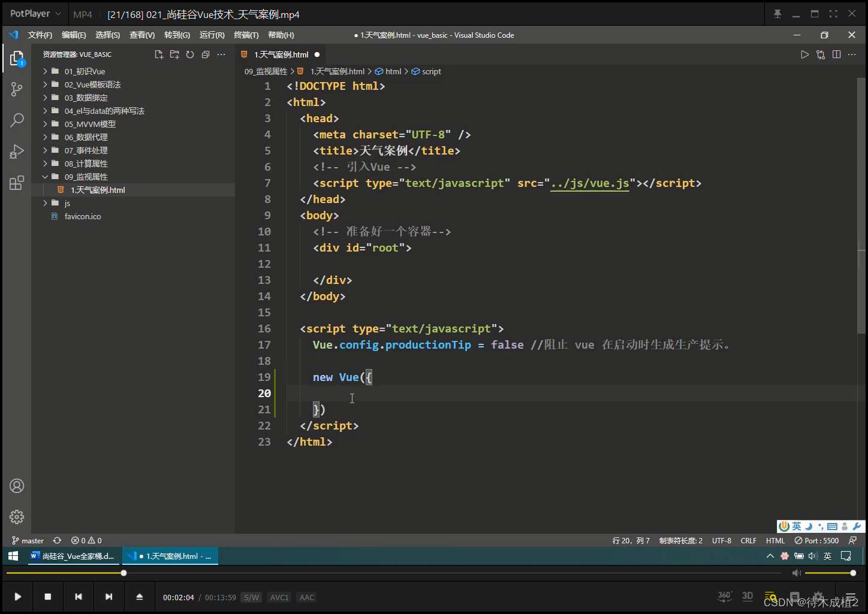Open the 文件(F) menu
Image resolution: width=868 pixels, height=614 pixels.
coord(40,35)
